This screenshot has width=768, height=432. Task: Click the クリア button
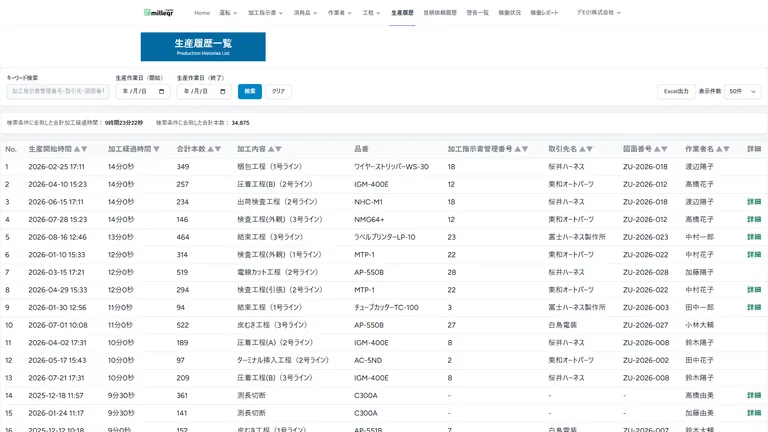(278, 92)
